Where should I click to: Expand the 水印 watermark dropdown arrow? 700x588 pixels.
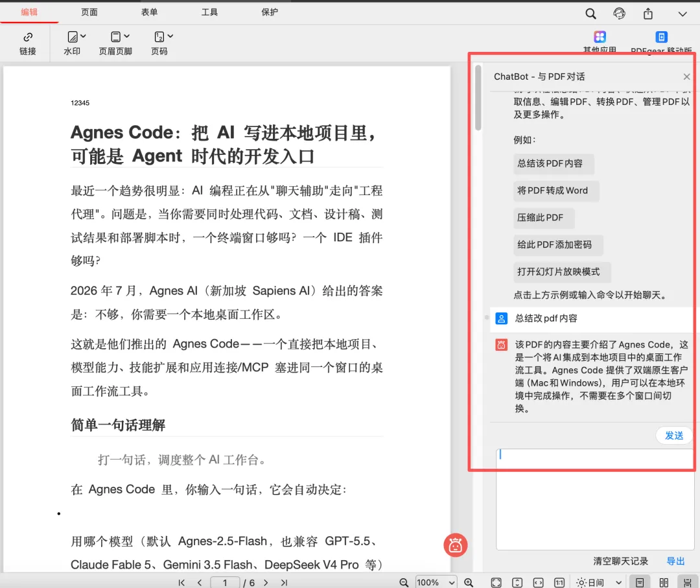[x=83, y=36]
